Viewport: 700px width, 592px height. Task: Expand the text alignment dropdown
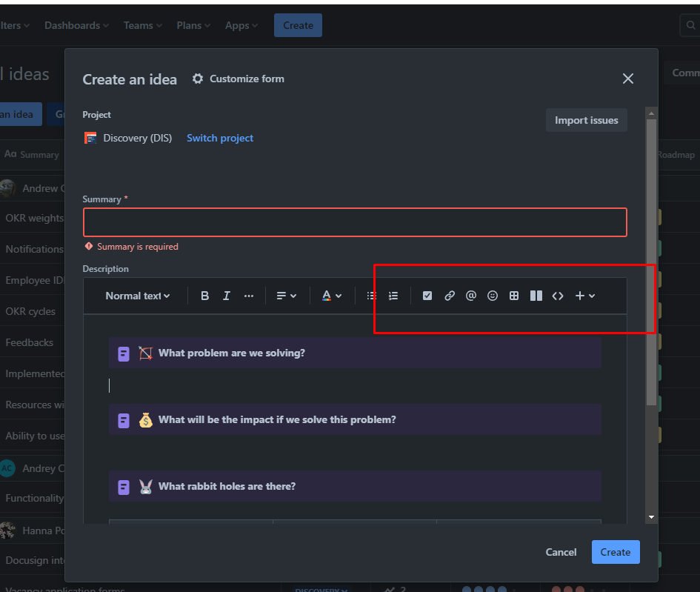[x=286, y=296]
